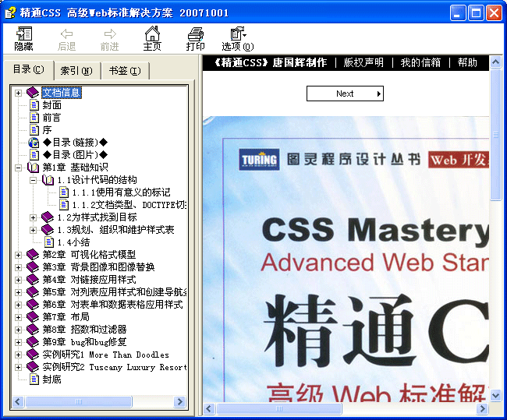Click book icon of 实例研究1 More Than Doodles

[33, 355]
